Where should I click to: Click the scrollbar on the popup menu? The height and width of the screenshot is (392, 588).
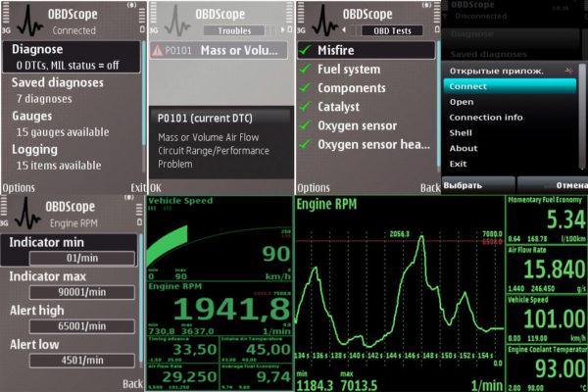[x=582, y=117]
